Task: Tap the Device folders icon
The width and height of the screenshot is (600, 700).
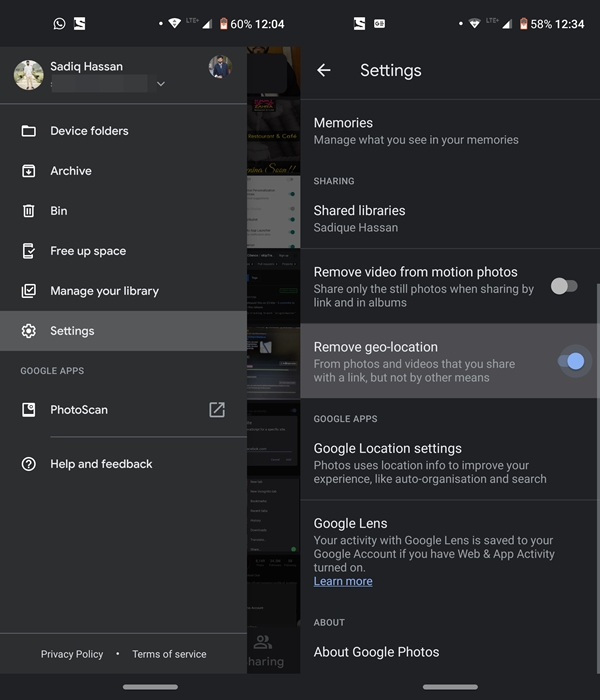Action: (x=29, y=131)
